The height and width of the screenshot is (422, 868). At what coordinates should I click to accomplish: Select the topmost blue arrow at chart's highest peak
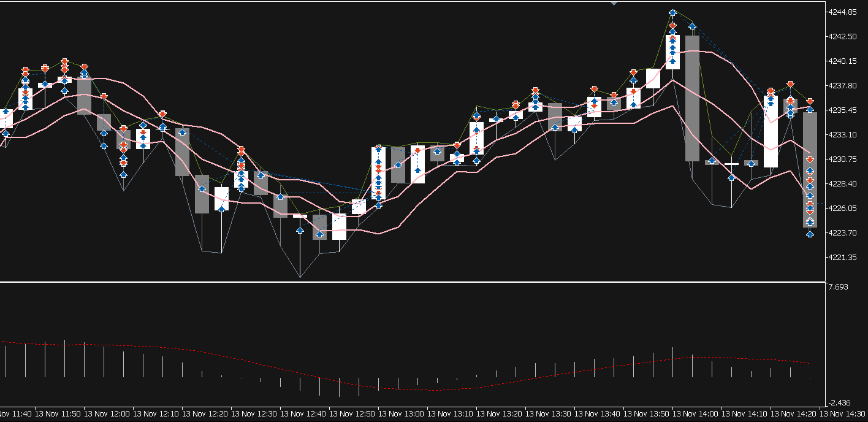pos(672,13)
